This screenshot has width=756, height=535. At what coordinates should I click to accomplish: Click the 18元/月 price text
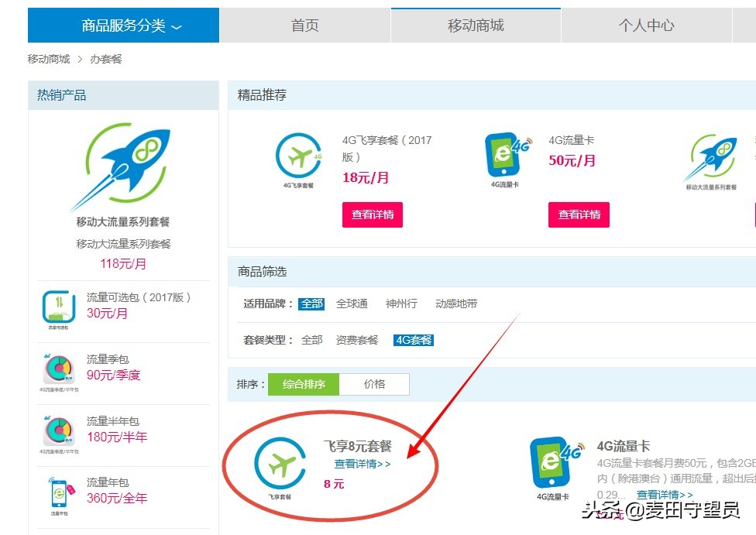tap(366, 177)
